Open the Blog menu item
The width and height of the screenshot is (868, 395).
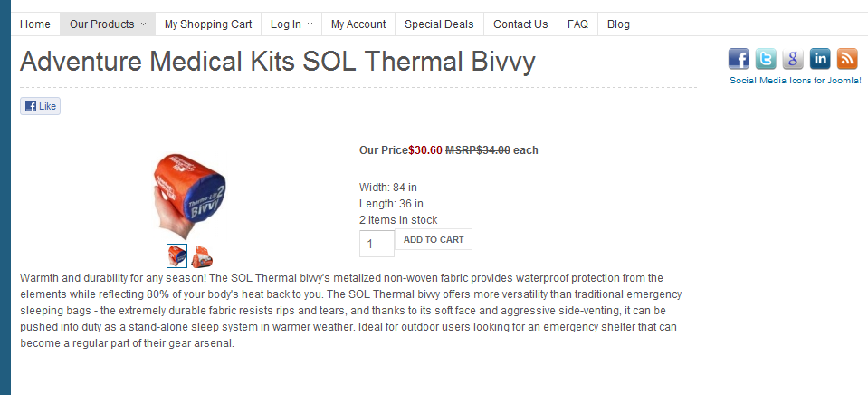618,24
